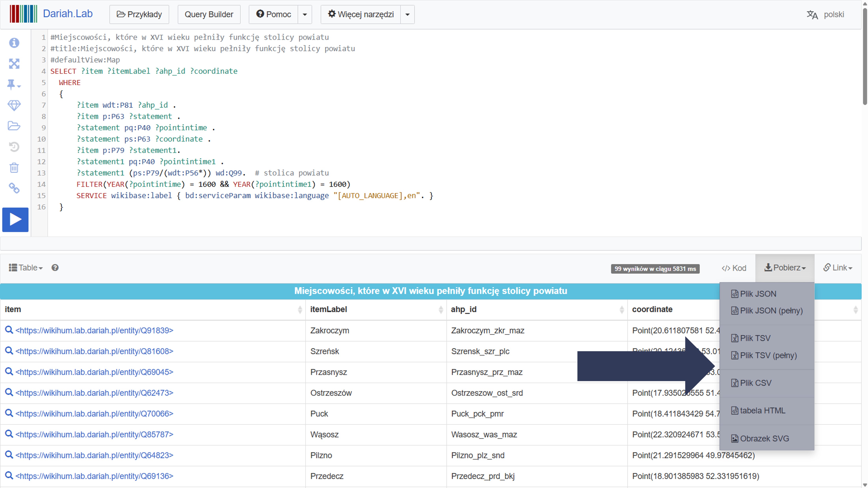Image resolution: width=868 pixels, height=488 pixels.
Task: Open help for result view question mark
Action: coord(55,268)
